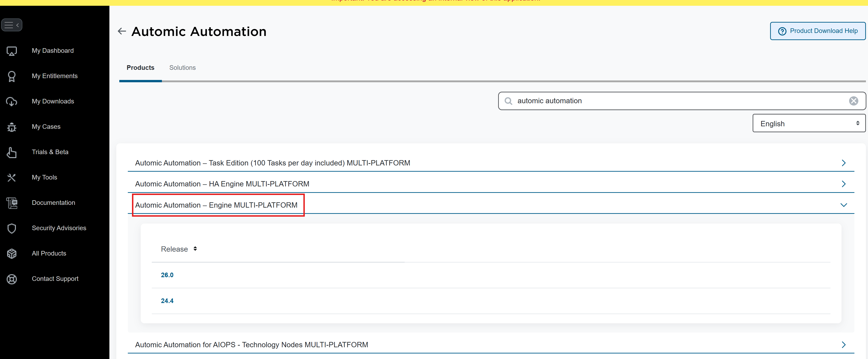868x359 pixels.
Task: Select Automic Automation – Task Edition product title
Action: point(273,163)
